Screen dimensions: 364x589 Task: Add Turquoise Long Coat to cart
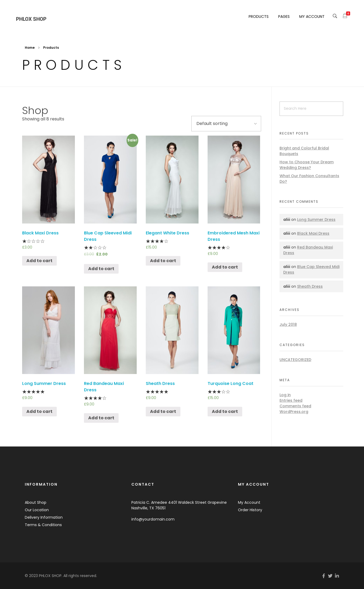[x=225, y=412]
